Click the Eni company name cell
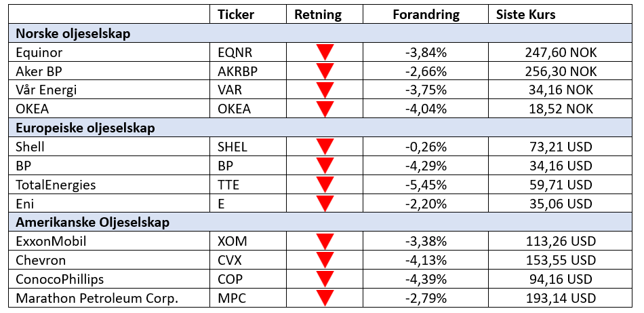The width and height of the screenshot is (644, 313). (24, 203)
